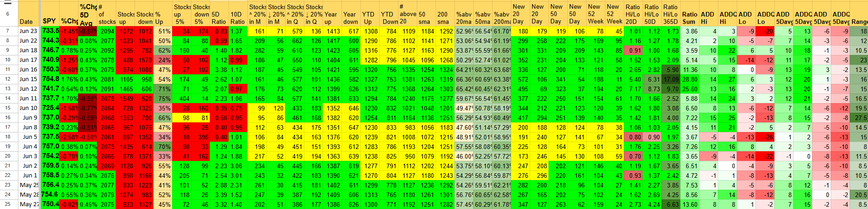Select the 17.09 Ratio Hi/Lo 365D cell
This screenshot has width=868, height=209.
671,79
